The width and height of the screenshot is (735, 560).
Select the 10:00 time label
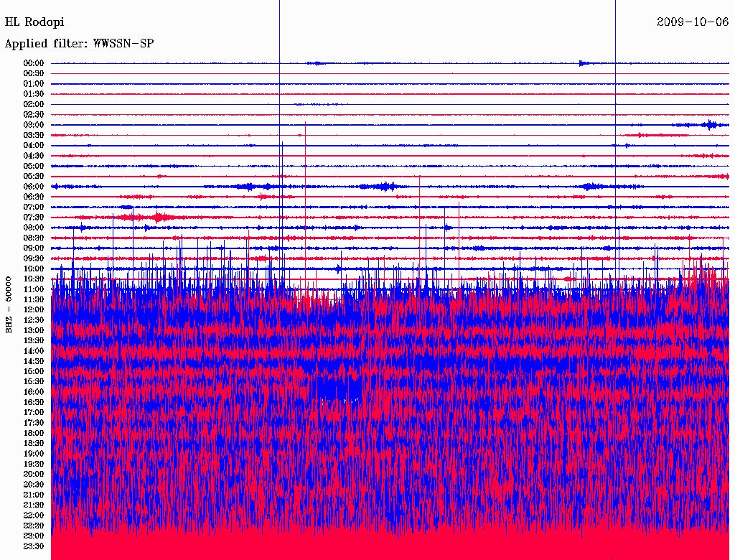coord(34,269)
